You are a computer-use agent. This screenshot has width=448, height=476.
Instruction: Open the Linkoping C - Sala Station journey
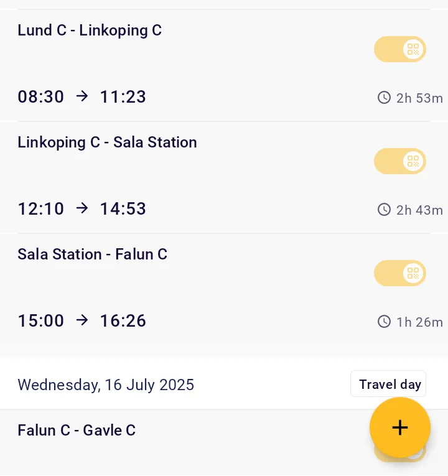point(107,142)
